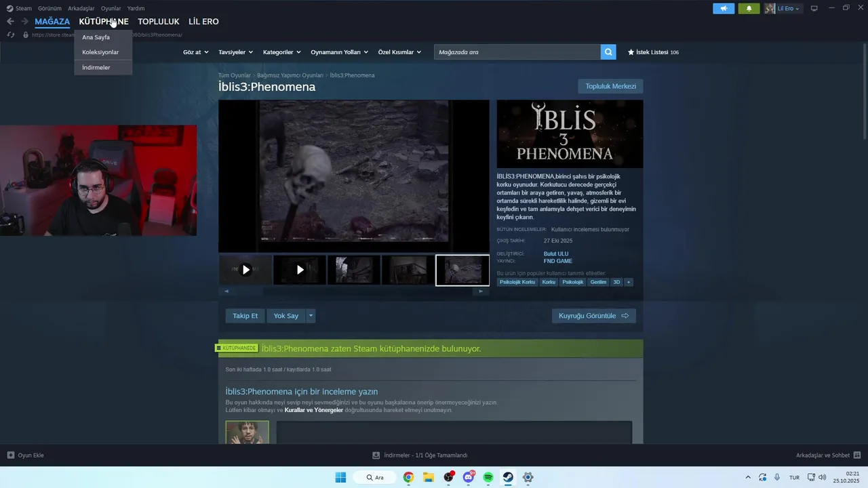Open File Explorer from the taskbar
The width and height of the screenshot is (868, 488).
[429, 477]
